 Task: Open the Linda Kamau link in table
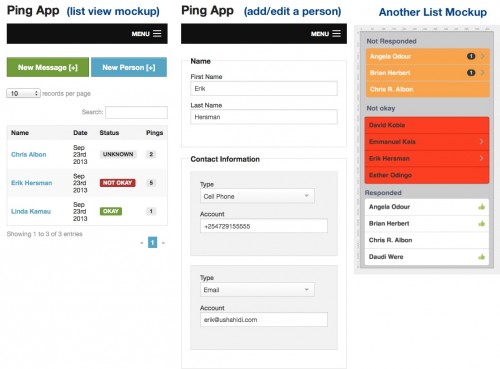click(x=31, y=211)
